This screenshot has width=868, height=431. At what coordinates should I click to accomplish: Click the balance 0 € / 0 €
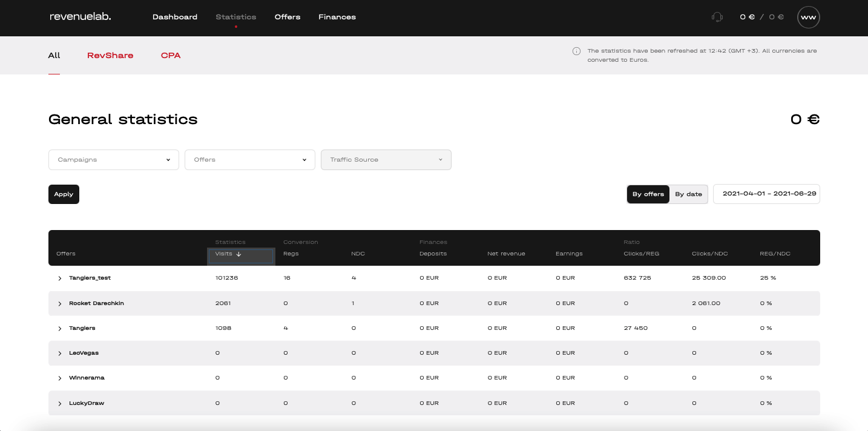pos(761,17)
